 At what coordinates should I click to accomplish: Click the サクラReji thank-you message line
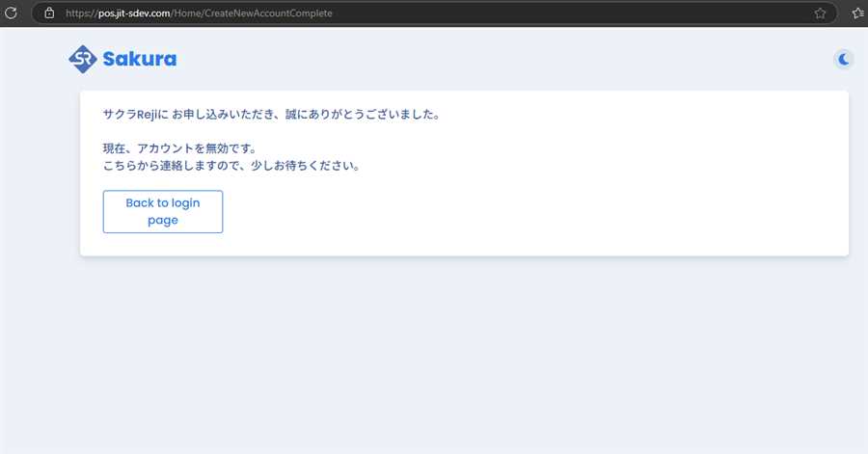point(270,115)
